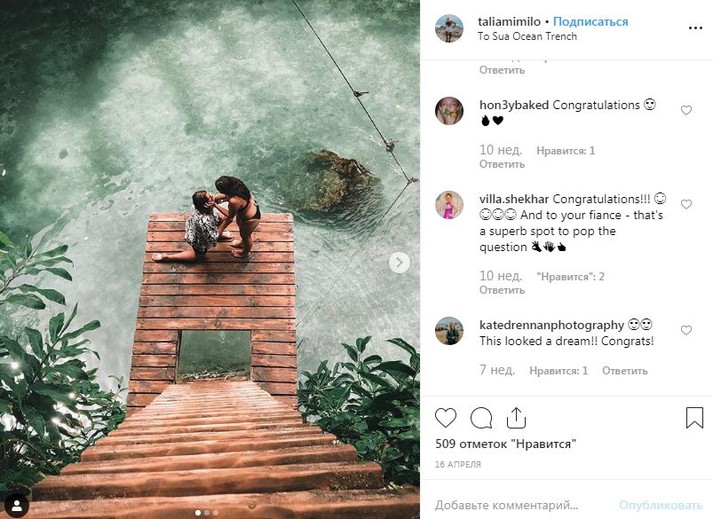Click Подписаться to follow taliamimilo
This screenshot has width=713, height=519.
pos(590,21)
